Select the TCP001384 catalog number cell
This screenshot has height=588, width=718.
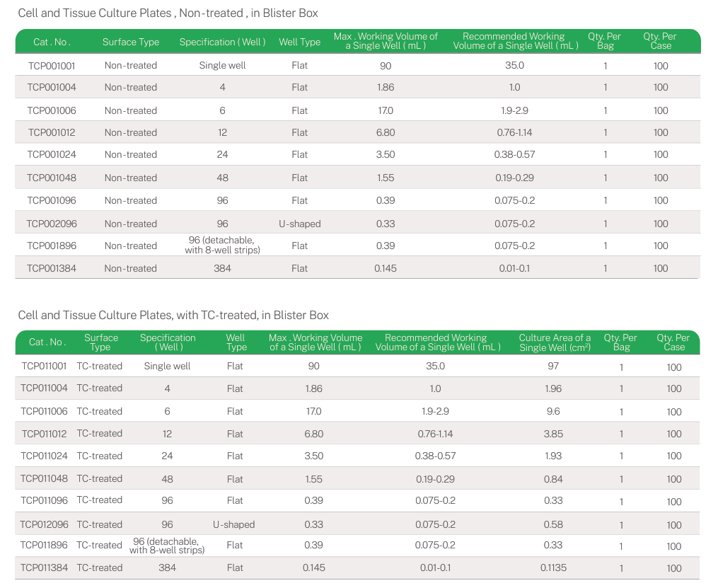[52, 268]
